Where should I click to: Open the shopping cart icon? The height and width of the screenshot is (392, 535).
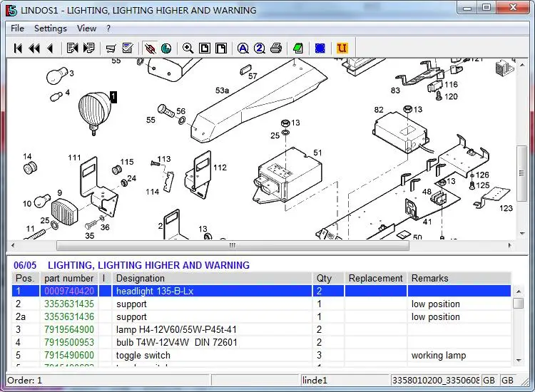[x=111, y=48]
